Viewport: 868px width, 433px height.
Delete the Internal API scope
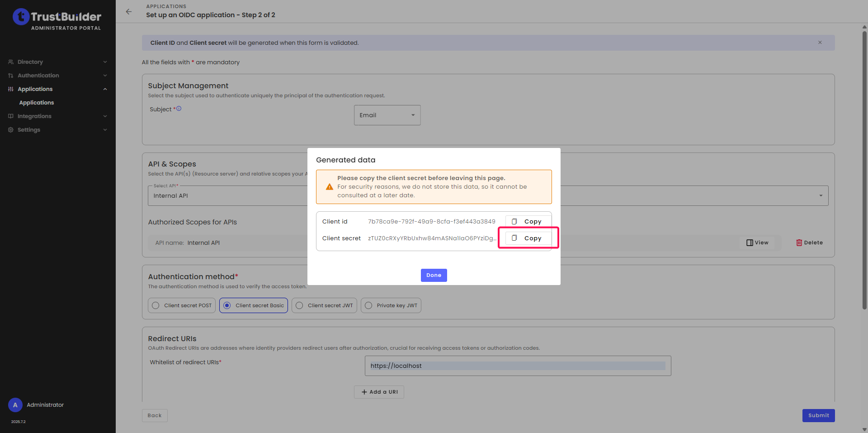tap(809, 243)
